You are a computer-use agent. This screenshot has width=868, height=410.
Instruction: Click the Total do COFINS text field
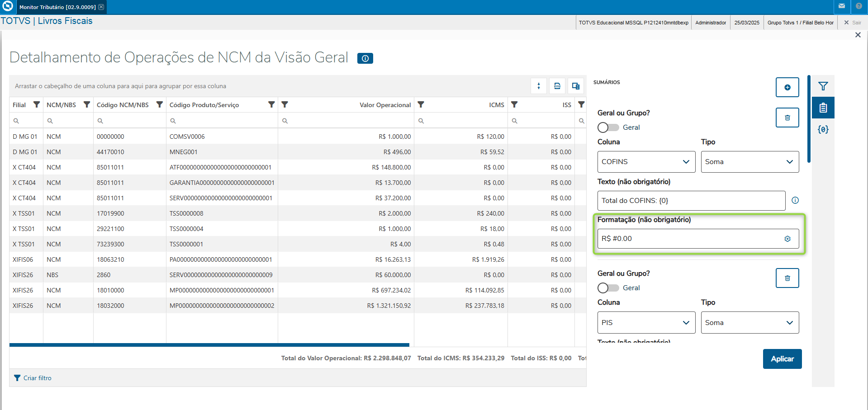click(691, 201)
